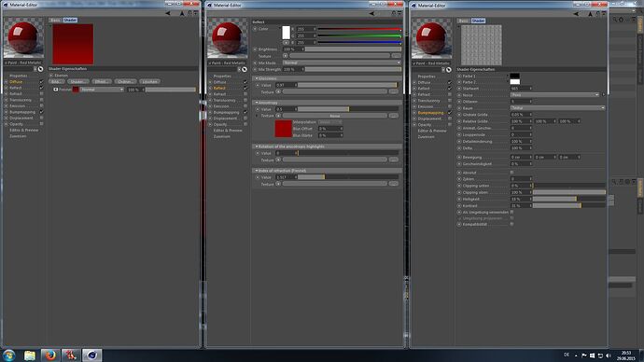
Task: Click the back arrow above Reflect header
Action: (x=371, y=14)
